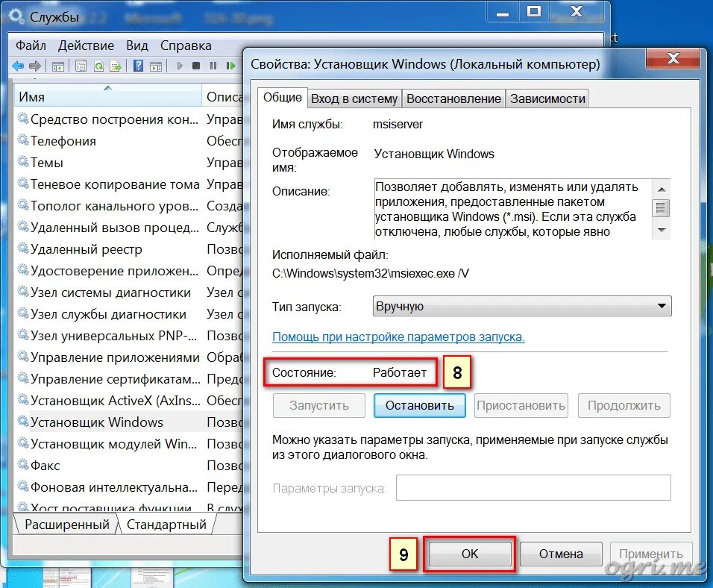Open the Тип запуска dropdown

tap(521, 306)
